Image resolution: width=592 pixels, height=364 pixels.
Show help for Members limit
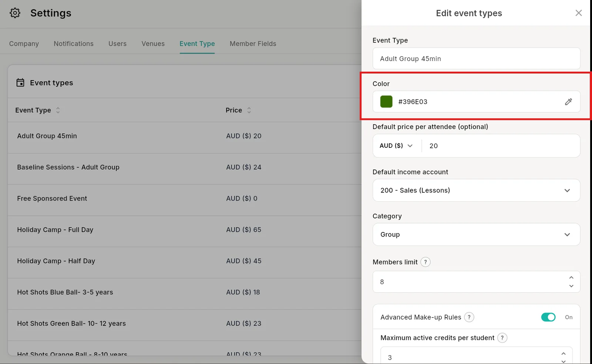(x=425, y=262)
